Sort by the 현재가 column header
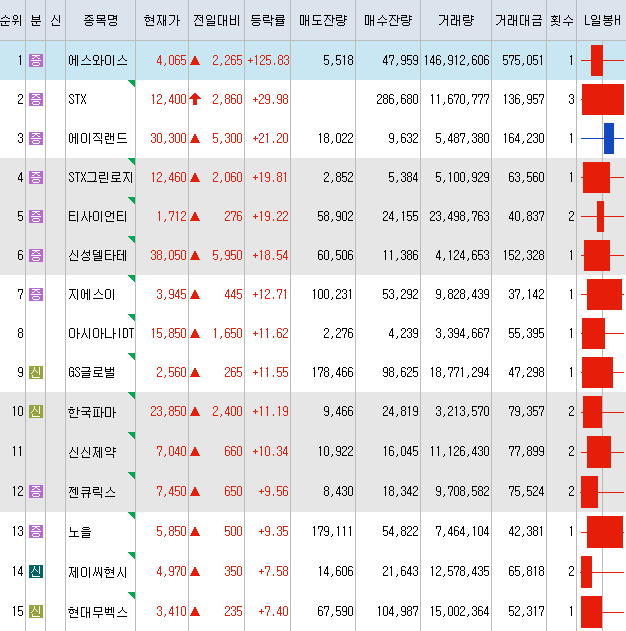 pos(162,20)
